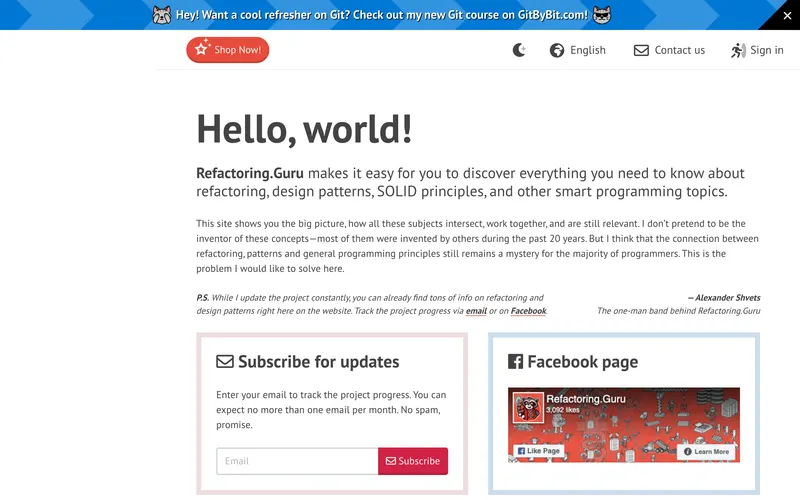Click the Refactoring.Guru Facebook profile thumbnail
Viewport: 800px width, 500px height.
point(528,407)
